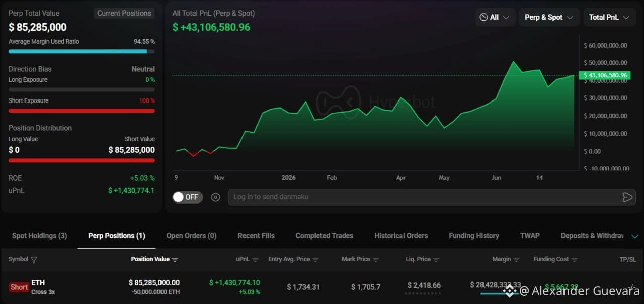Screen dimensions: 644x304
Task: Open the Open Orders (0) tab
Action: pyautogui.click(x=191, y=236)
